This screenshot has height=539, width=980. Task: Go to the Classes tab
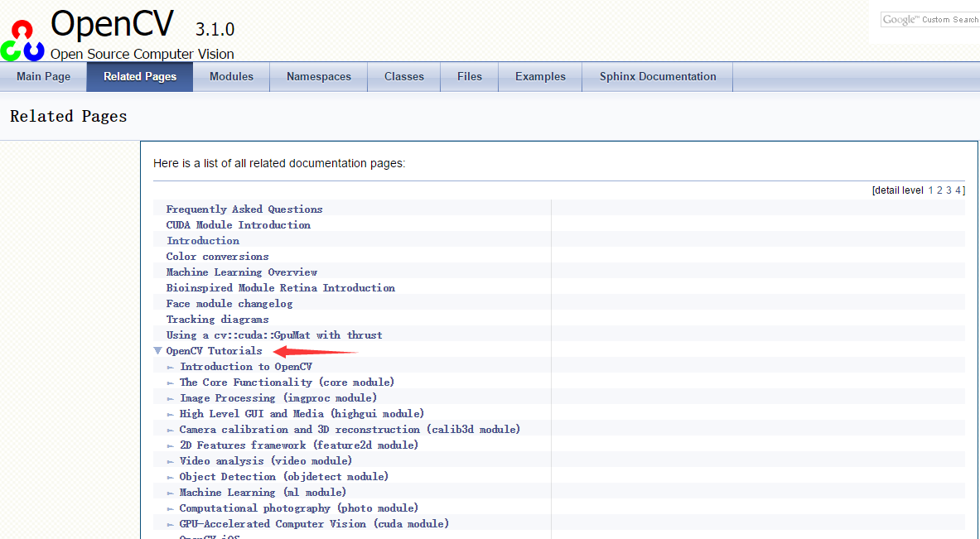pyautogui.click(x=403, y=77)
